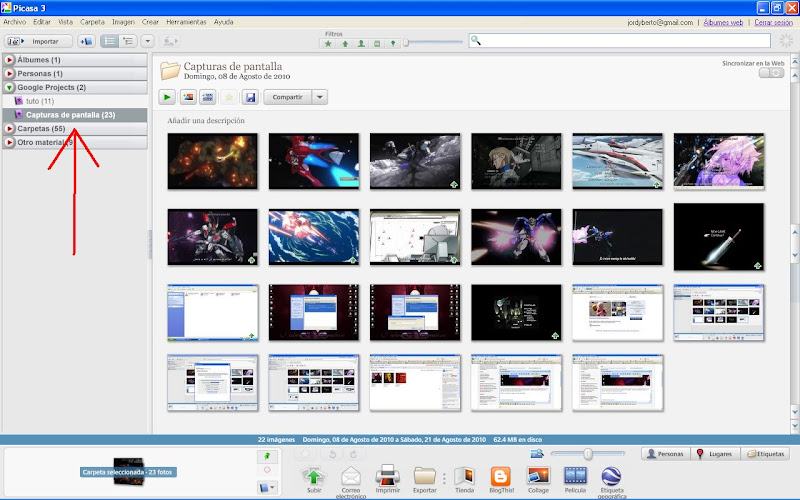Adjust the thumbnail size slider

(588, 454)
